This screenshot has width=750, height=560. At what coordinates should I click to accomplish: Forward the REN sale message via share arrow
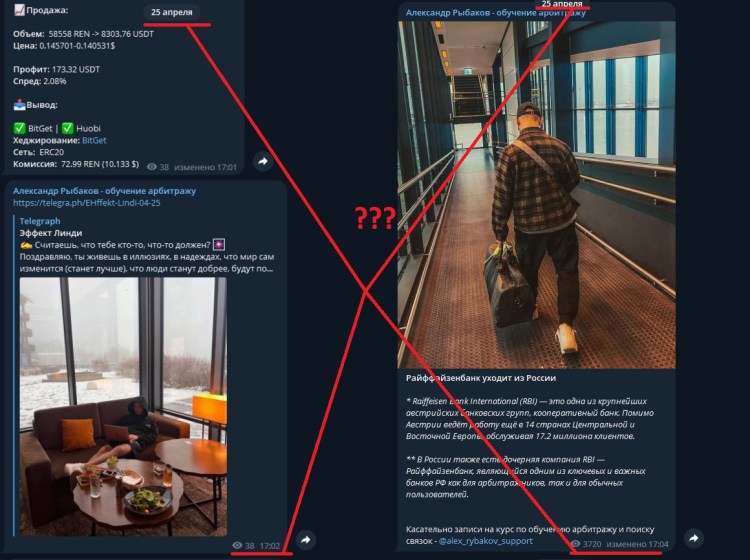(263, 161)
